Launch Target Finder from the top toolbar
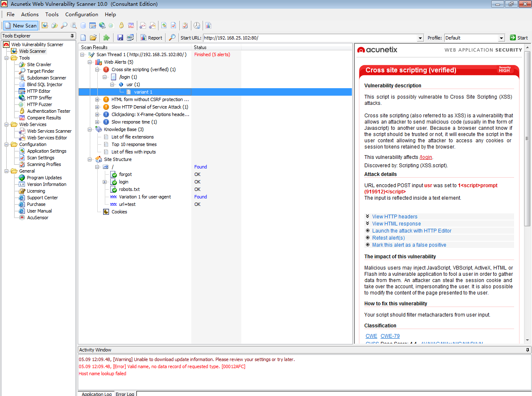532x396 pixels. [x=64, y=25]
